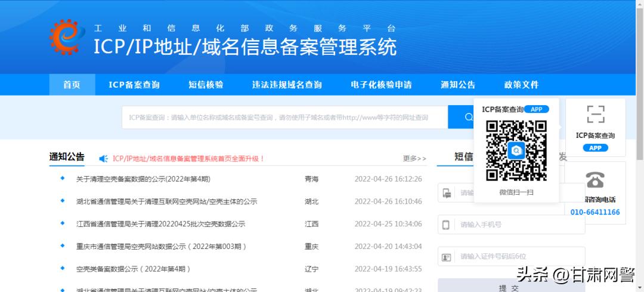This screenshot has width=644, height=292.
Task: Click timestamp 2022-04-20 14:43:04
Action: pos(388,247)
